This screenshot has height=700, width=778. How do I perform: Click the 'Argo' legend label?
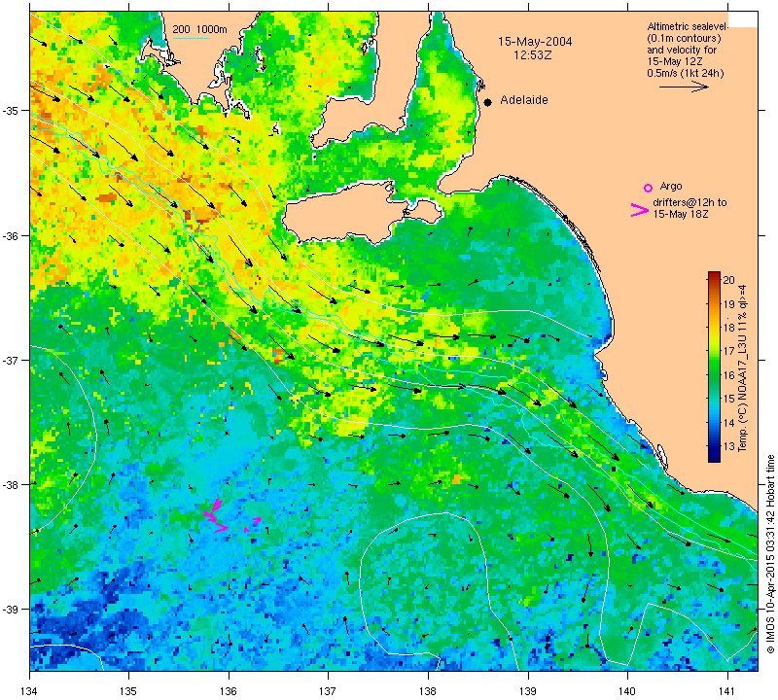[671, 186]
